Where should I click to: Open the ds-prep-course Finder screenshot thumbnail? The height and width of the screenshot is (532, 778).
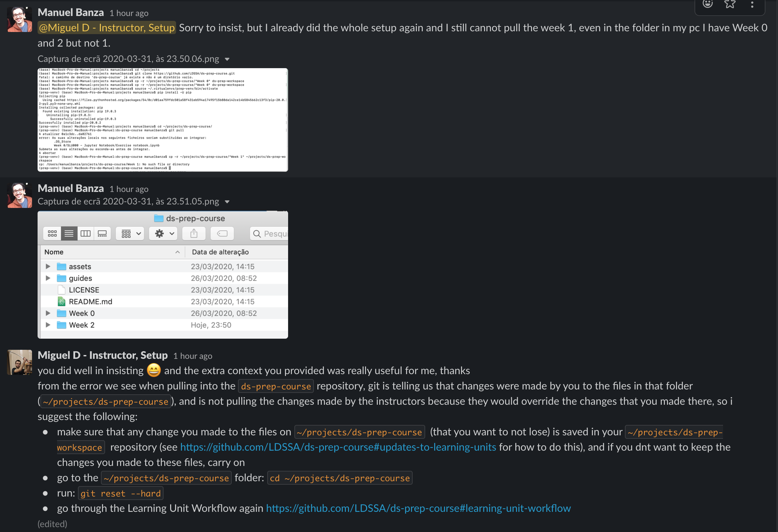[x=163, y=275]
